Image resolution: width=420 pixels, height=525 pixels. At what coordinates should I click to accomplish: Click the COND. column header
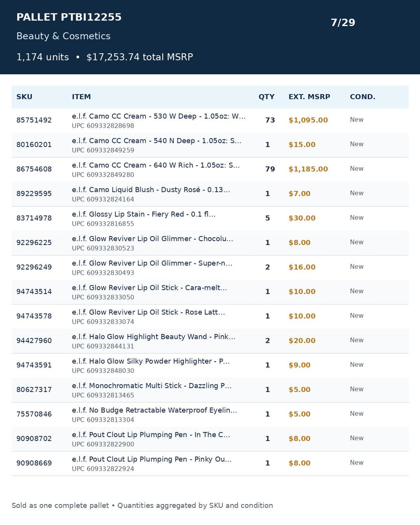click(362, 97)
